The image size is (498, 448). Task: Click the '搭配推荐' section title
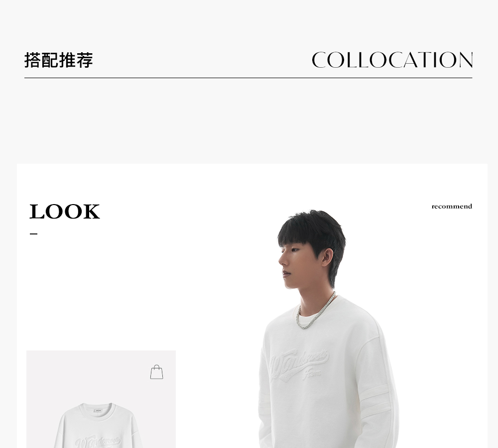click(59, 60)
